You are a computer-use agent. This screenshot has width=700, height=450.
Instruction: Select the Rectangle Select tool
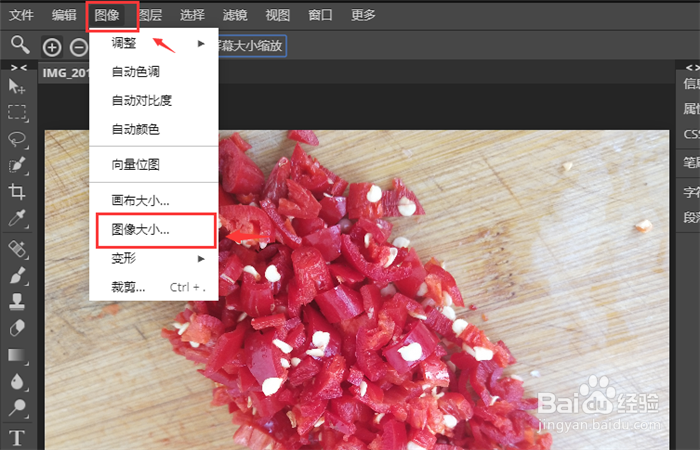click(17, 112)
